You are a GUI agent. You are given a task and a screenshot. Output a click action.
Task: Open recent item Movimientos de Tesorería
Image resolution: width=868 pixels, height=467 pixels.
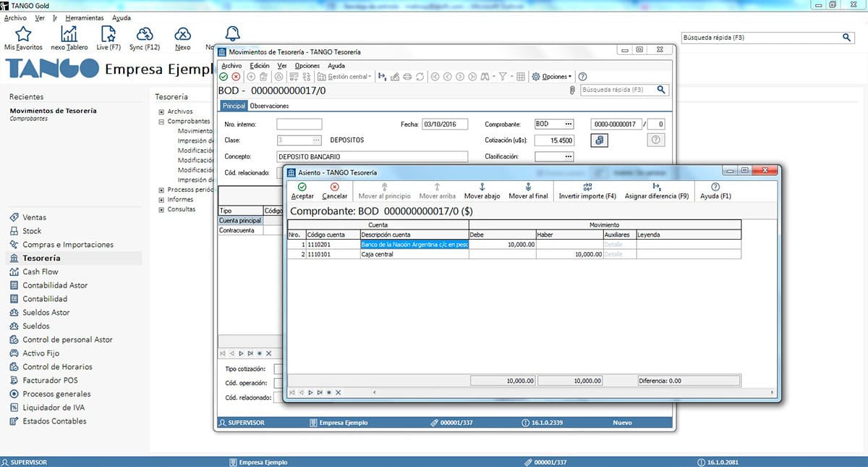[x=53, y=111]
